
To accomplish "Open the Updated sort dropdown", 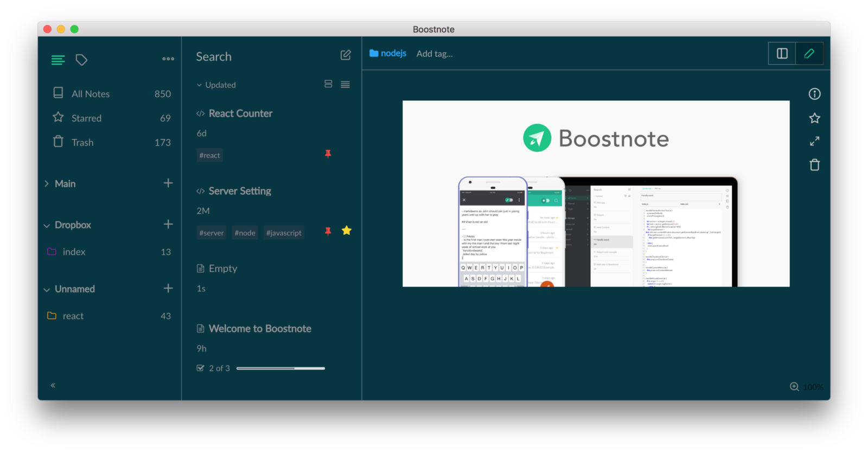I will pos(216,85).
